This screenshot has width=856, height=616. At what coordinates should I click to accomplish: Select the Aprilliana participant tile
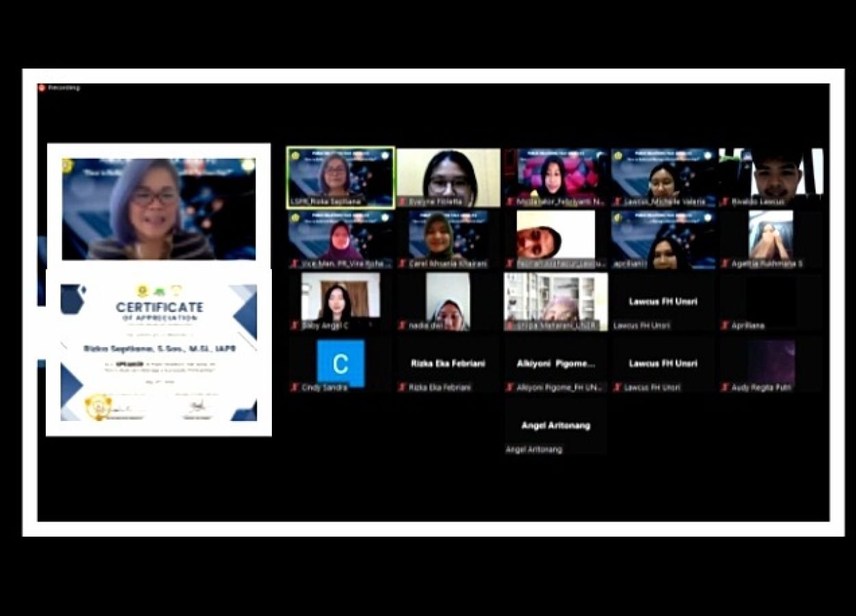point(772,300)
